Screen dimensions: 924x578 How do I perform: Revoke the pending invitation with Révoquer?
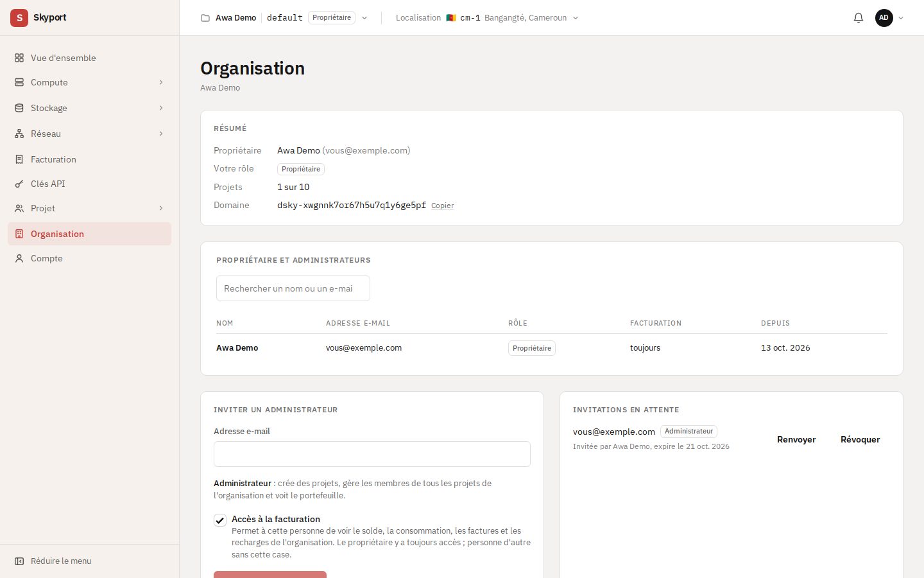point(860,439)
